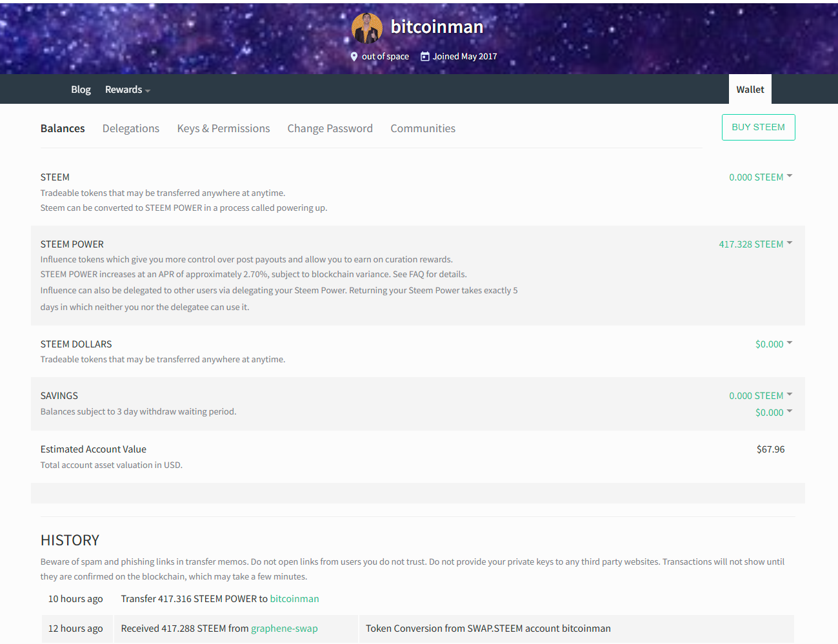This screenshot has width=838, height=644.
Task: Open the Savings 0.000 STEEM dropdown
Action: coord(761,396)
